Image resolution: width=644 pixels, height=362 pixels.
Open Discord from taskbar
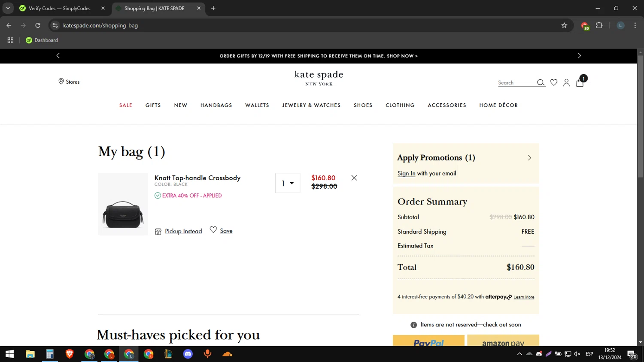point(188,354)
